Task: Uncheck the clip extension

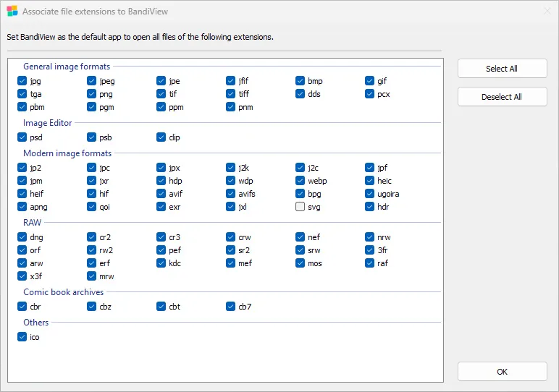Action: click(x=161, y=137)
